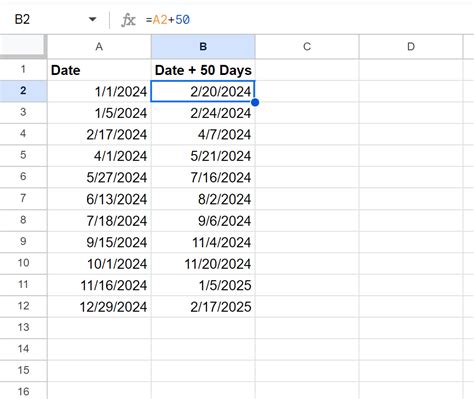Select cell containing 7/18/2024
This screenshot has width=474, height=399.
click(x=99, y=220)
